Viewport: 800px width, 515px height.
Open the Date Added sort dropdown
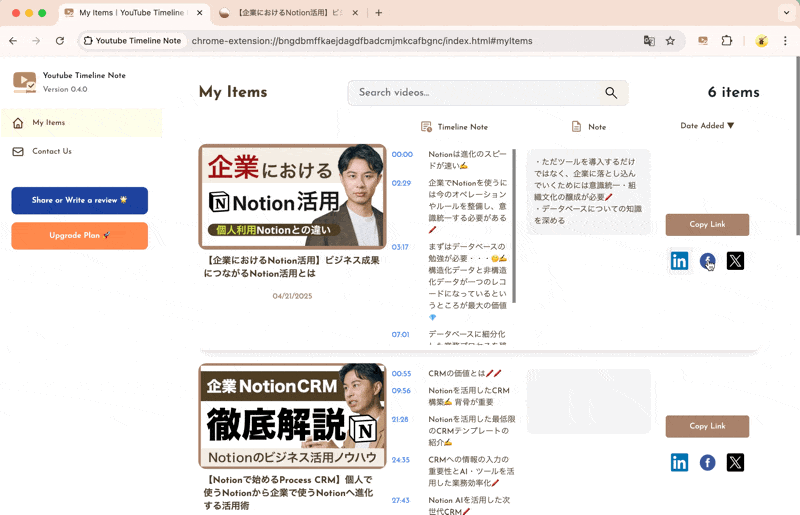point(707,126)
